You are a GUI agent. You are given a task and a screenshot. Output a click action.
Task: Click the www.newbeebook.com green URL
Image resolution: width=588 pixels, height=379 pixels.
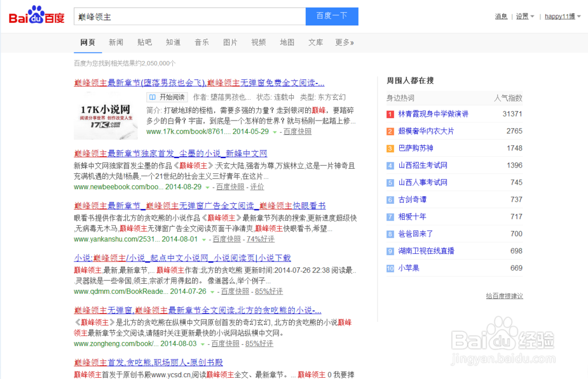(x=119, y=187)
